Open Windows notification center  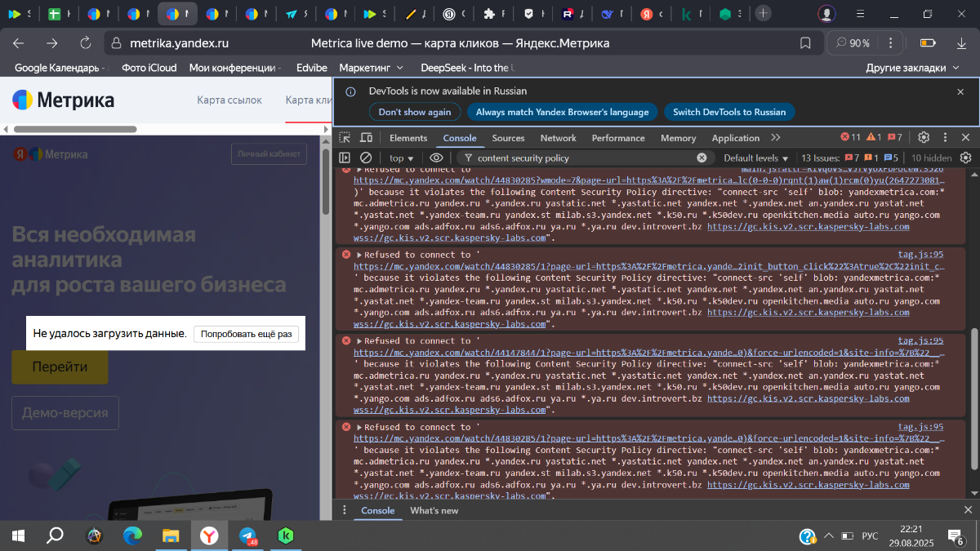pos(955,536)
